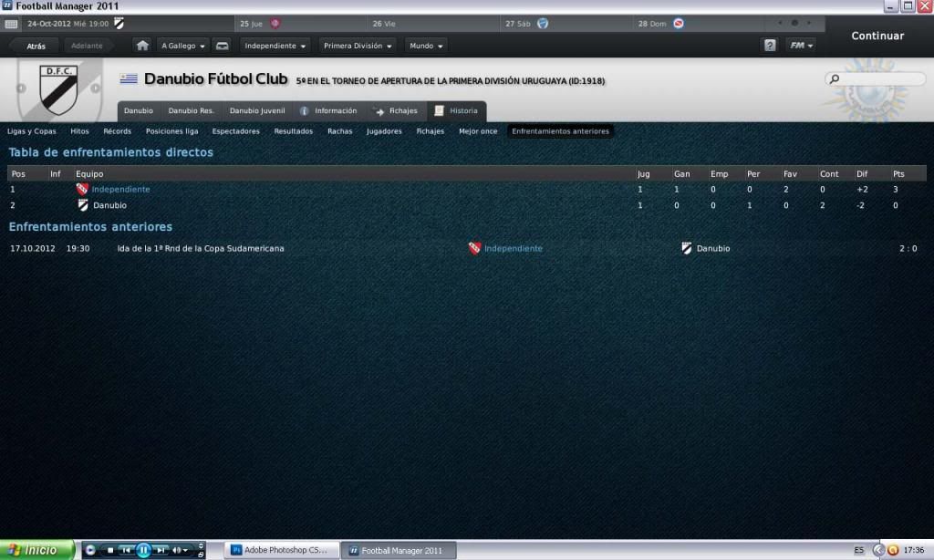Viewport: 934px width, 560px height.
Task: Click the ES language indicator in system tray
Action: pyautogui.click(x=858, y=551)
